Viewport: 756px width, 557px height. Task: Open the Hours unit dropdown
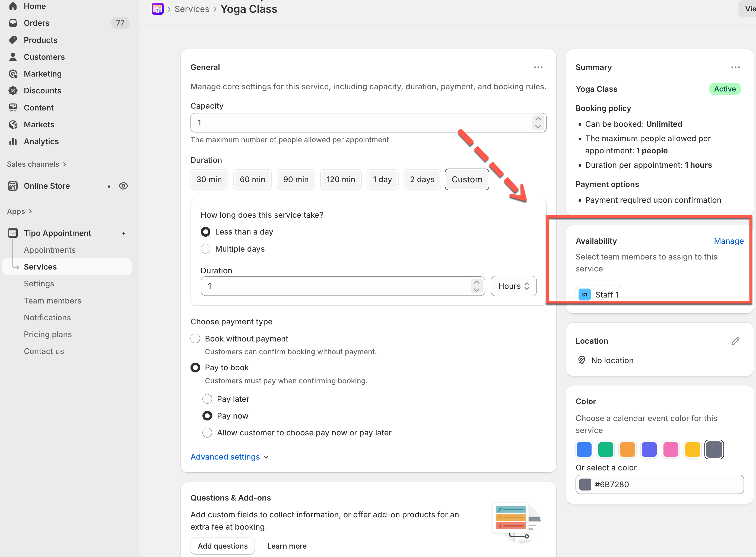point(513,286)
